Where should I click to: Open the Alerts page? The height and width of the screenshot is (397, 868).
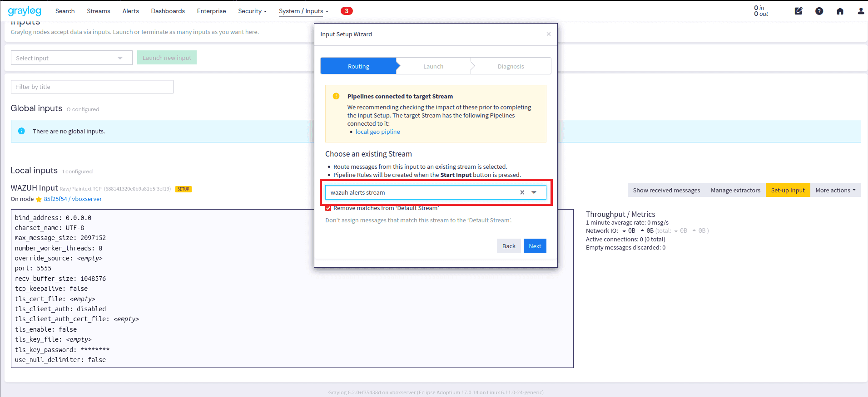131,11
